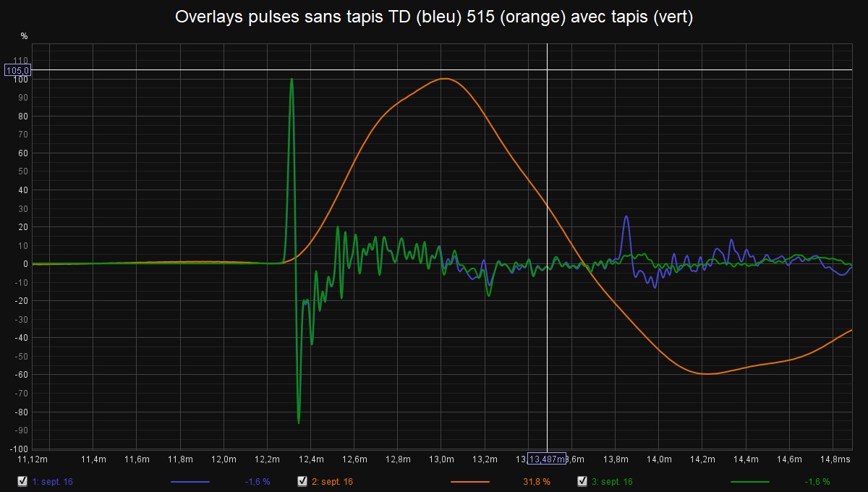Click the green -1,6 % readout value
The width and height of the screenshot is (868, 492).
pos(817,481)
